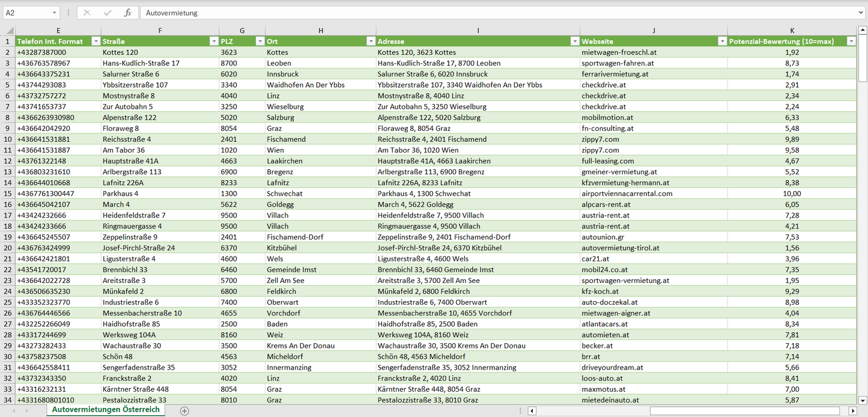
Task: Click the right arrow of horizontal scrollbar
Action: 853,410
